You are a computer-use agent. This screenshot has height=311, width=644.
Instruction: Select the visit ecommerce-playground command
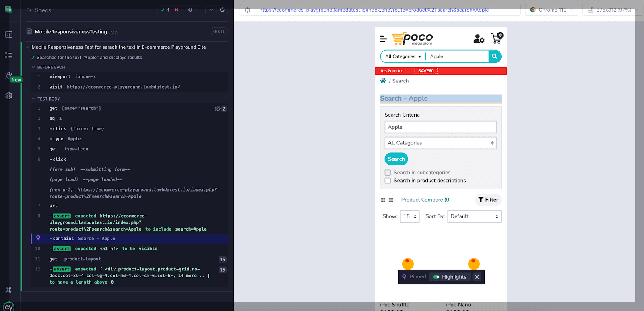(130, 87)
